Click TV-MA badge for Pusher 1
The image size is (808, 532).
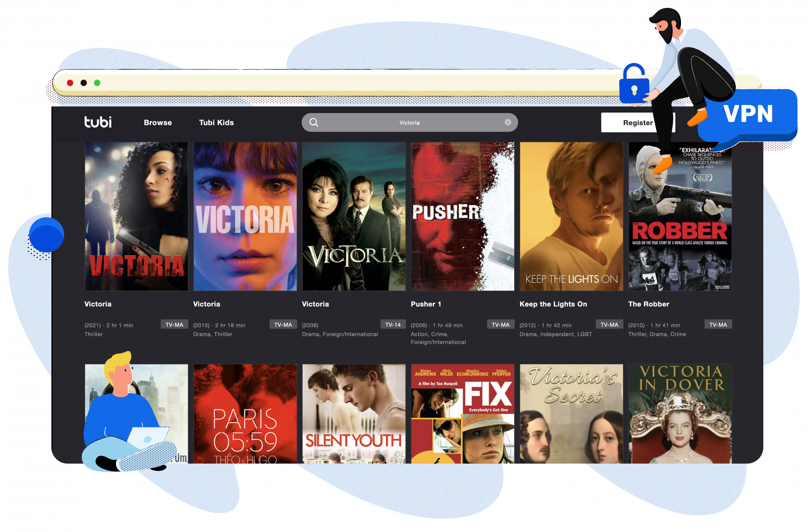pos(500,325)
